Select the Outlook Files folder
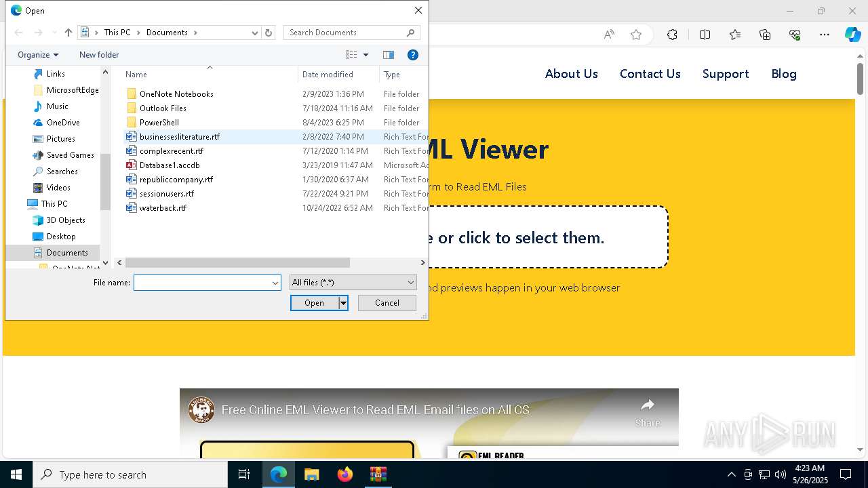Viewport: 868px width, 488px height. tap(163, 108)
